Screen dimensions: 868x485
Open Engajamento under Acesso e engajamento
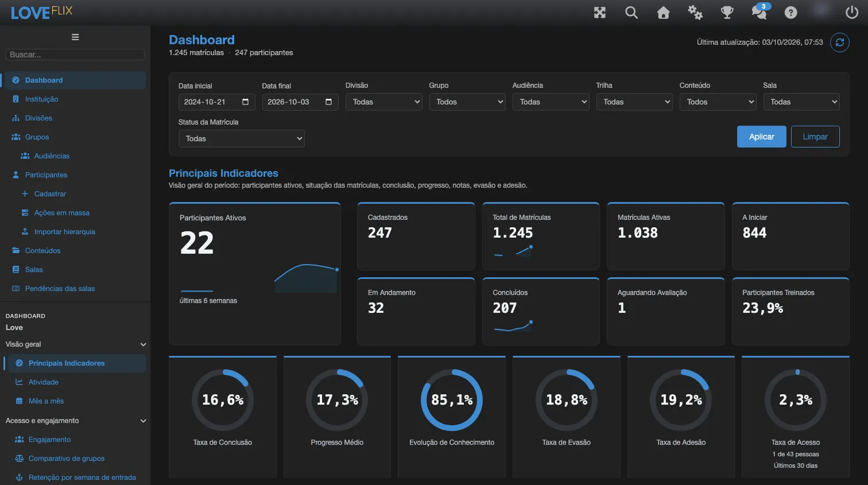point(76,440)
